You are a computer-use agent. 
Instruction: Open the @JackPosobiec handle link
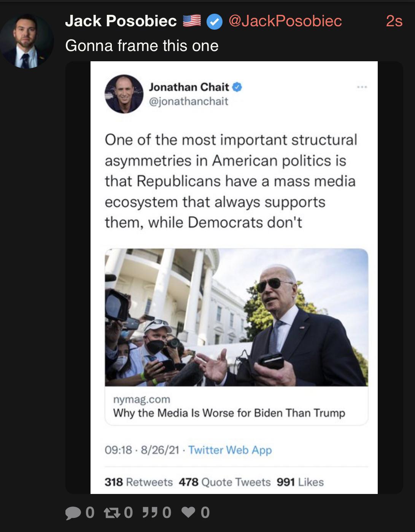(285, 21)
